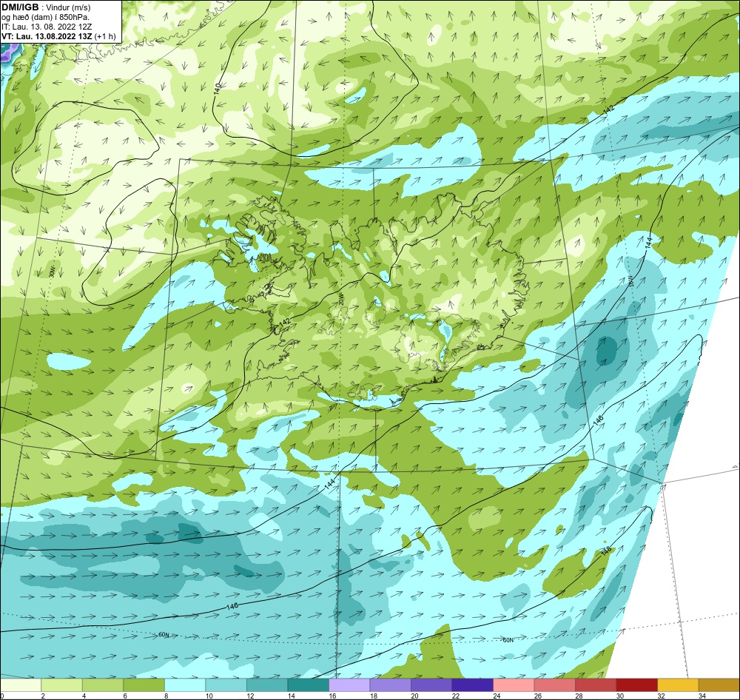The width and height of the screenshot is (740, 700).
Task: Select the 2–4 m/s light green swatch
Action: tap(62, 685)
